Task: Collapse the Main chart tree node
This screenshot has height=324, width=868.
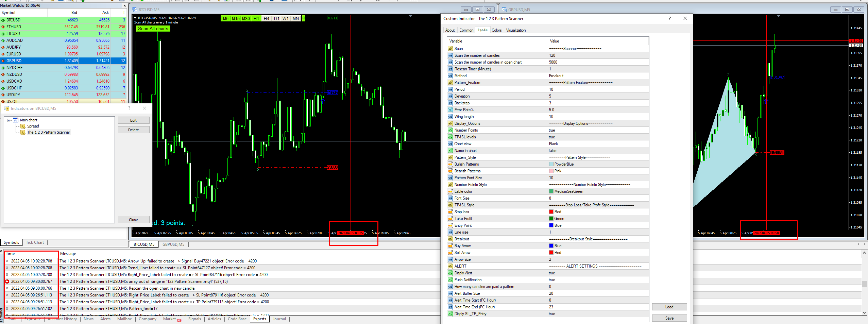Action: click(9, 120)
